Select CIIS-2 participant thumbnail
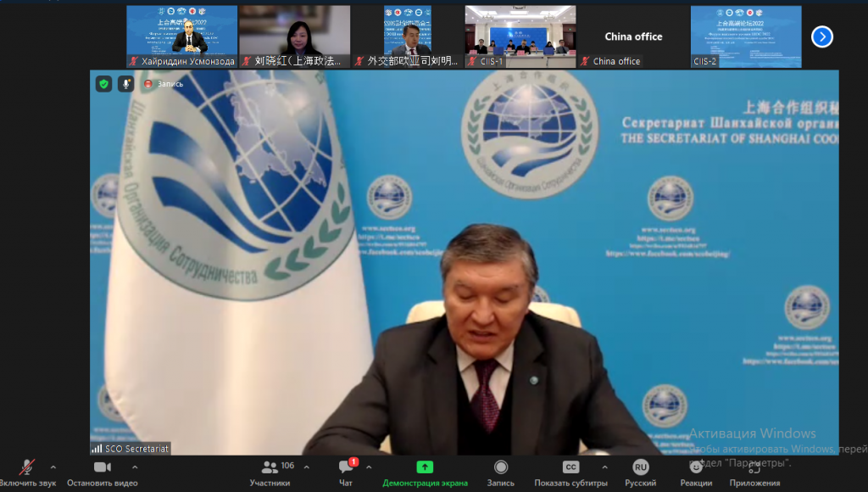Image resolution: width=868 pixels, height=492 pixels. (x=746, y=36)
